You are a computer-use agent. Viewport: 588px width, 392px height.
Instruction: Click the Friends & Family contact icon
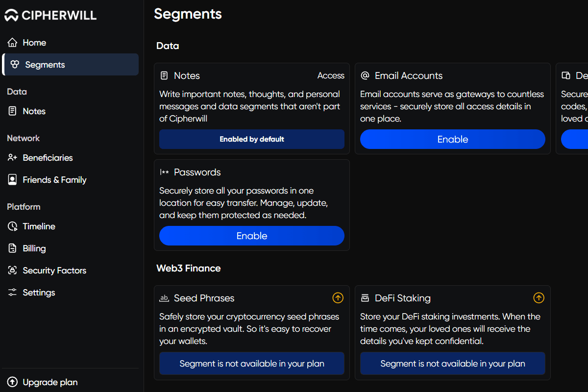(13, 180)
